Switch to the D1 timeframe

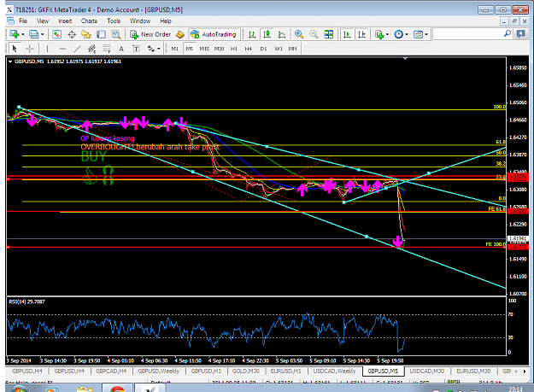click(x=263, y=49)
